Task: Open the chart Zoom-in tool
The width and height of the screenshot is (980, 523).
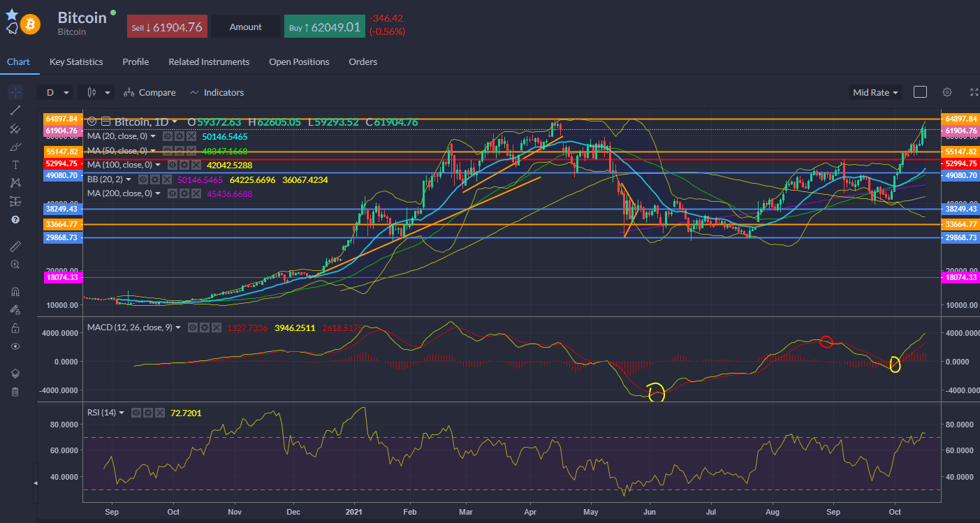Action: [x=15, y=264]
